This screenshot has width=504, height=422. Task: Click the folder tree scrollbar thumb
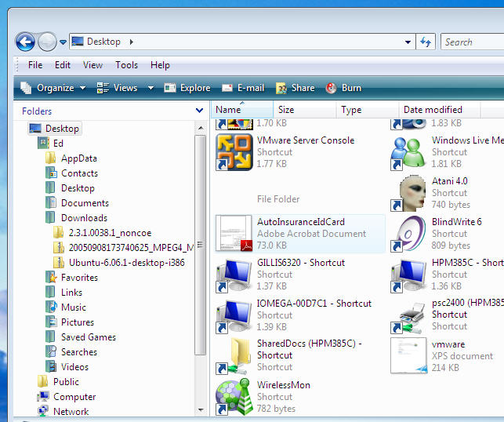point(201,245)
